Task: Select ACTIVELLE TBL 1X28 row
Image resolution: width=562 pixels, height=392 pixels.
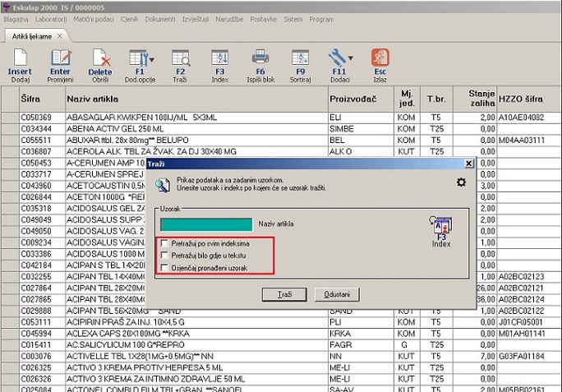Action: click(x=281, y=357)
